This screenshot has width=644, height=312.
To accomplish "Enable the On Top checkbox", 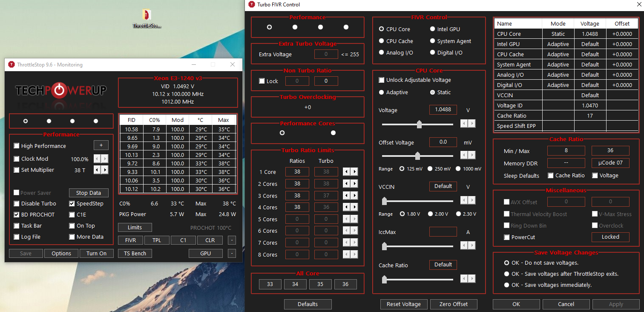I will coord(72,226).
